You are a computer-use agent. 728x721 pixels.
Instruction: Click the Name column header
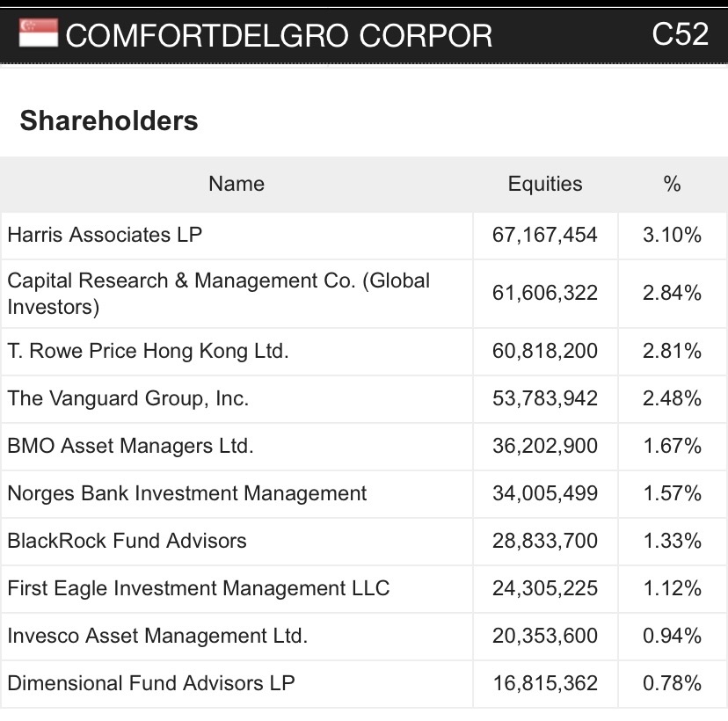(237, 184)
